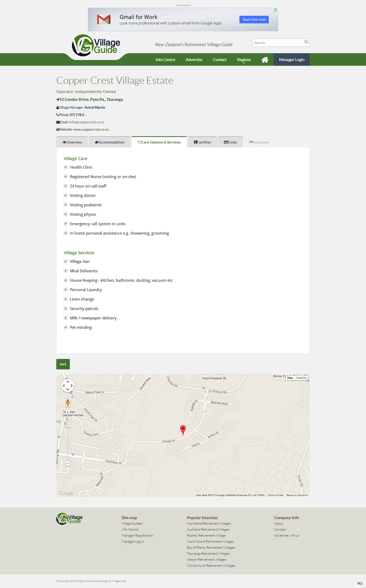The height and width of the screenshot is (588, 366).
Task: Toggle the Security patrols checkbox
Action: 65,308
